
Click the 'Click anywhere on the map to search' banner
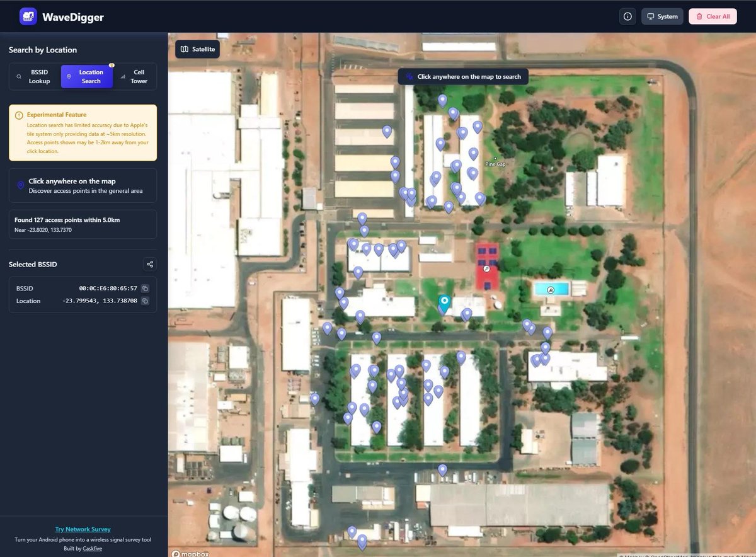tap(463, 77)
